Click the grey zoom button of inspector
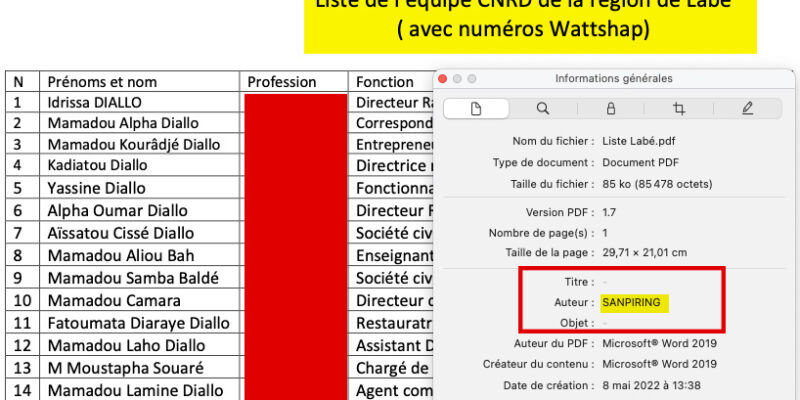800x400 pixels. click(x=472, y=78)
